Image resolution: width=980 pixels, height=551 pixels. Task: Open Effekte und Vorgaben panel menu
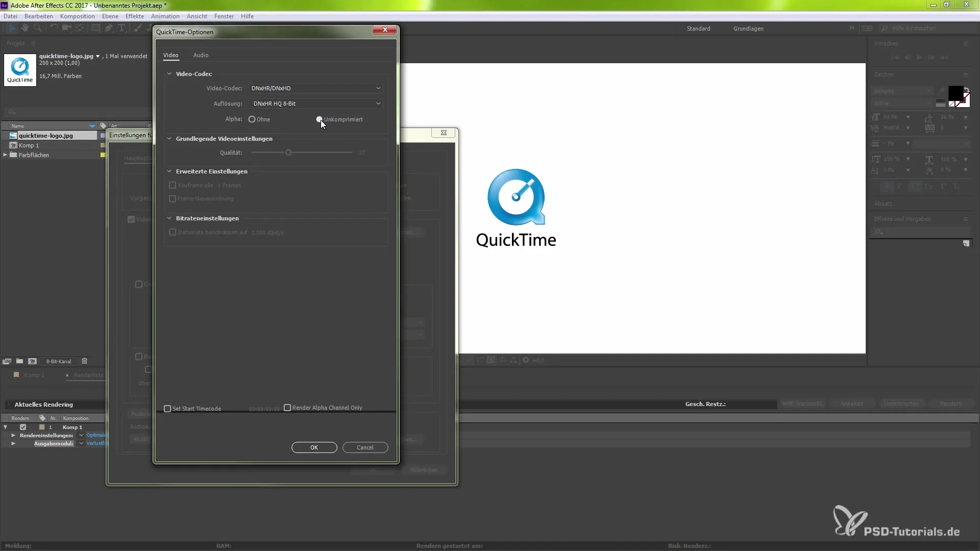click(966, 219)
